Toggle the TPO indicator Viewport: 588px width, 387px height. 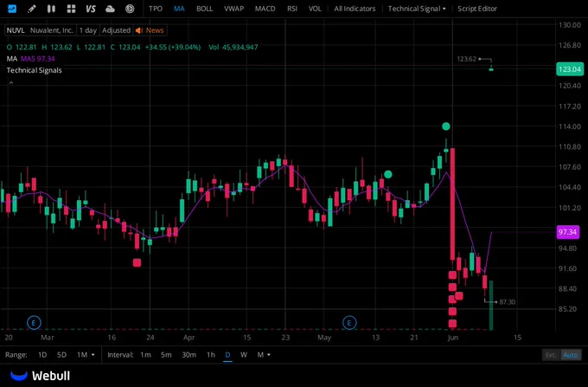pos(156,9)
